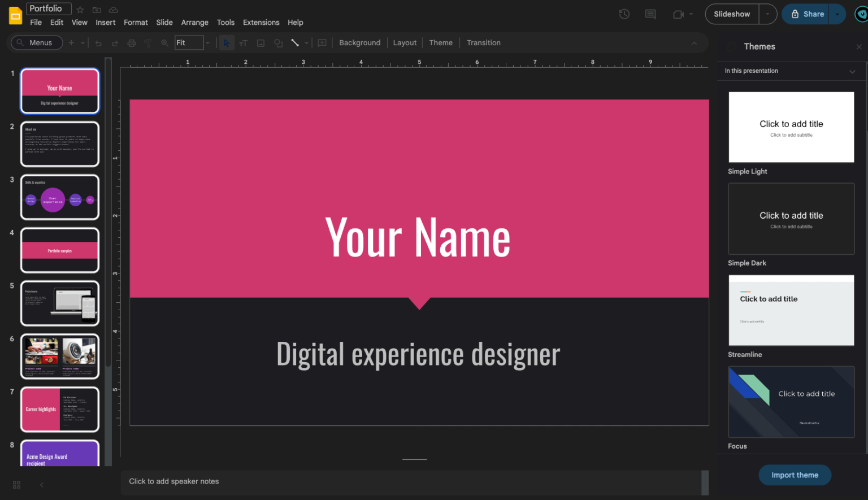The height and width of the screenshot is (500, 868).
Task: Open version history via the clock icon
Action: point(624,14)
